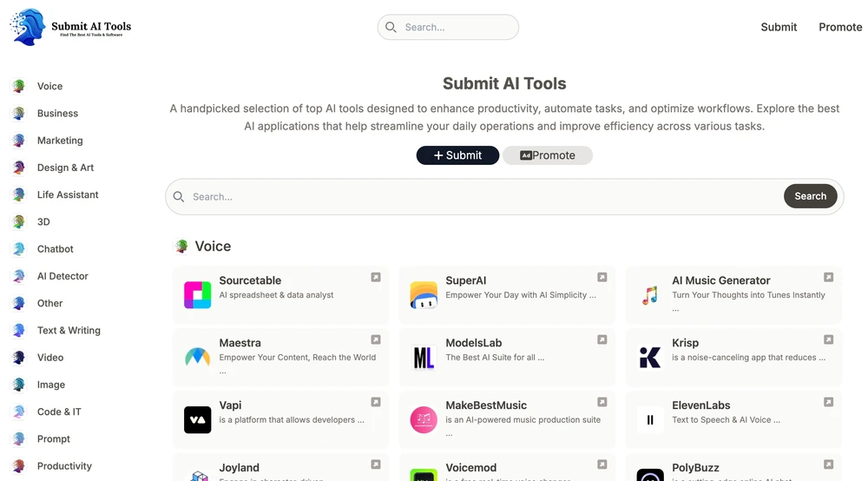
Task: Click the Maestra app logo
Action: pyautogui.click(x=198, y=358)
